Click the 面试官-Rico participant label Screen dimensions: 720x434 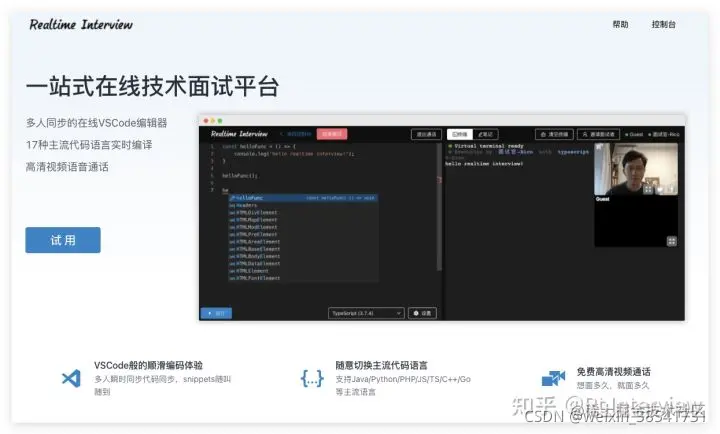point(664,135)
